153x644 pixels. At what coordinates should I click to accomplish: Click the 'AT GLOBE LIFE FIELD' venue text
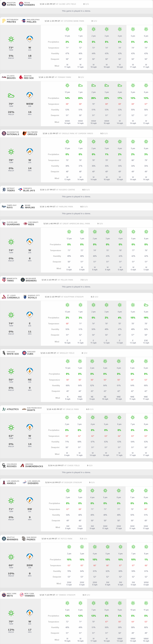tap(66, 4)
